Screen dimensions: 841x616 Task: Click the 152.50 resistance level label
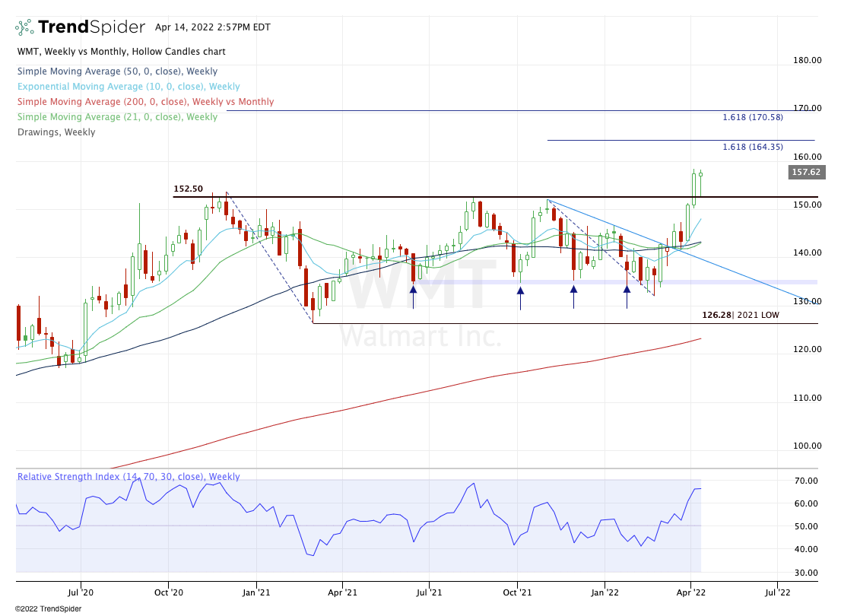click(189, 189)
